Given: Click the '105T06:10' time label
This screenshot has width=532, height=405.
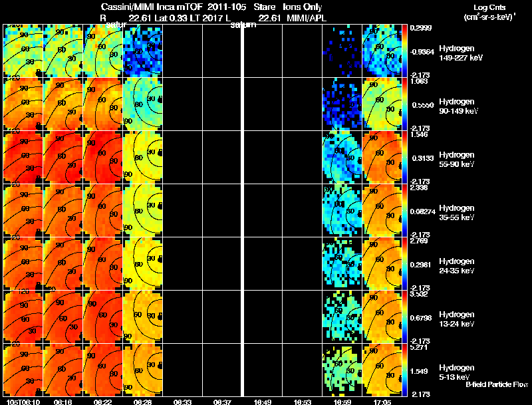Looking at the screenshot, I should pos(23,402).
